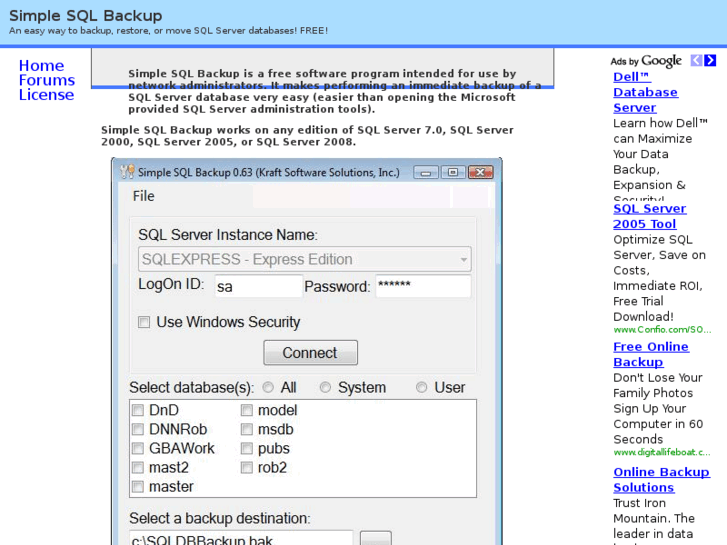Check the GBAWork database checkbox

pos(138,449)
